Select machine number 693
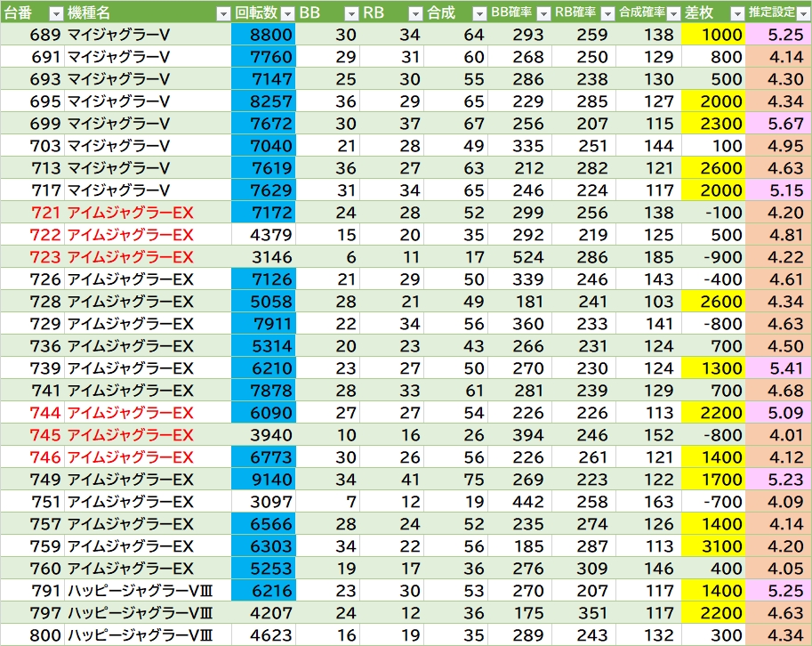 33,78
